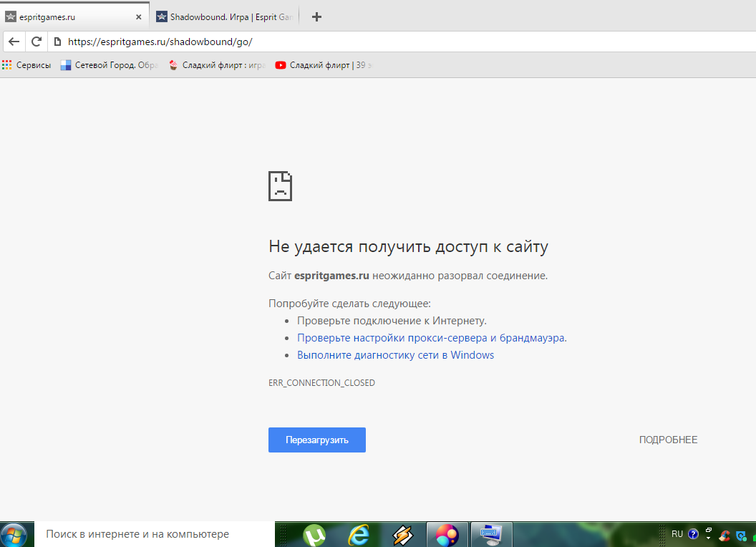Switch to the Shadowbound. Игра tab
Viewport: 756px width, 547px height.
pyautogui.click(x=222, y=17)
